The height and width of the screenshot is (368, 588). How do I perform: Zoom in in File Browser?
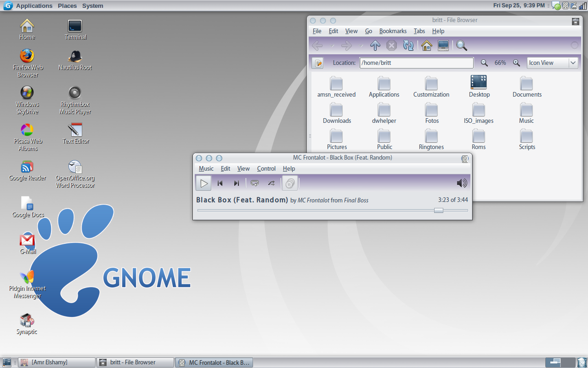point(516,63)
